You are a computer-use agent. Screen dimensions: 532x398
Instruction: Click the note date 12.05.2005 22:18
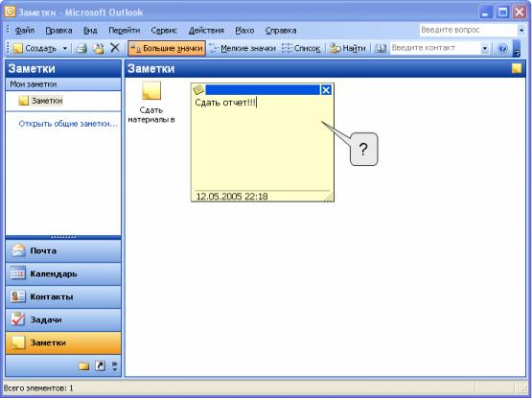[x=232, y=197]
